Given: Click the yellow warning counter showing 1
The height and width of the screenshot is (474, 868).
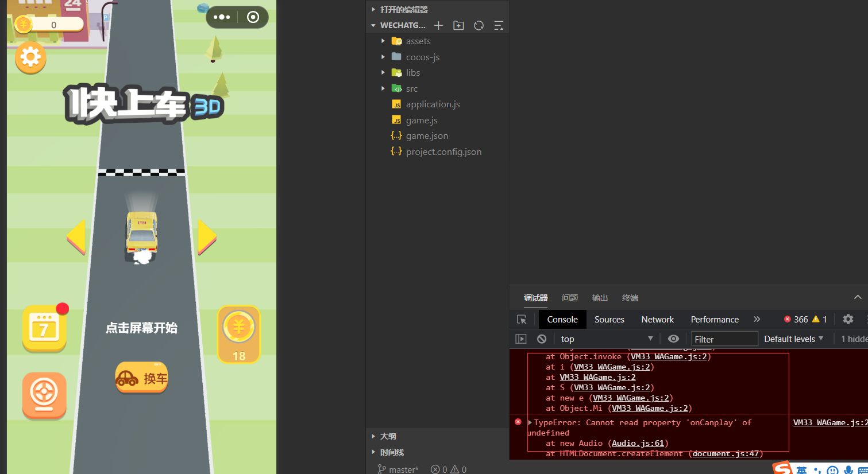Looking at the screenshot, I should (x=820, y=320).
